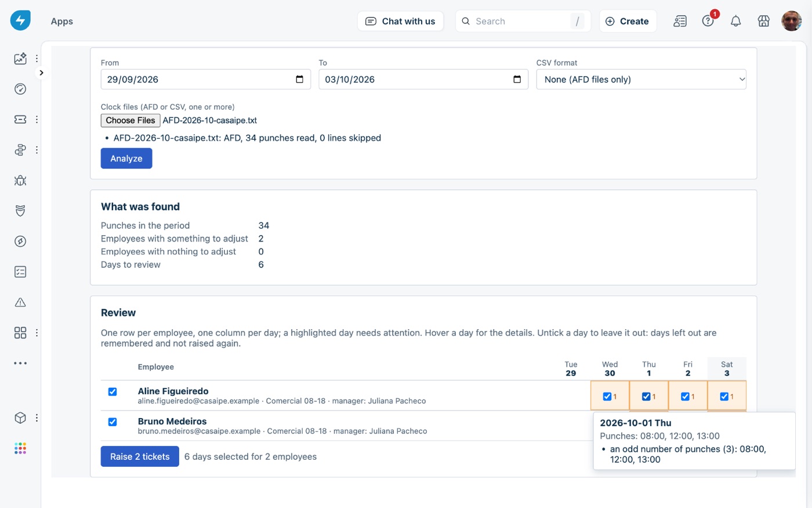Open the checklist icon in sidebar
This screenshot has height=508, width=812.
point(20,272)
